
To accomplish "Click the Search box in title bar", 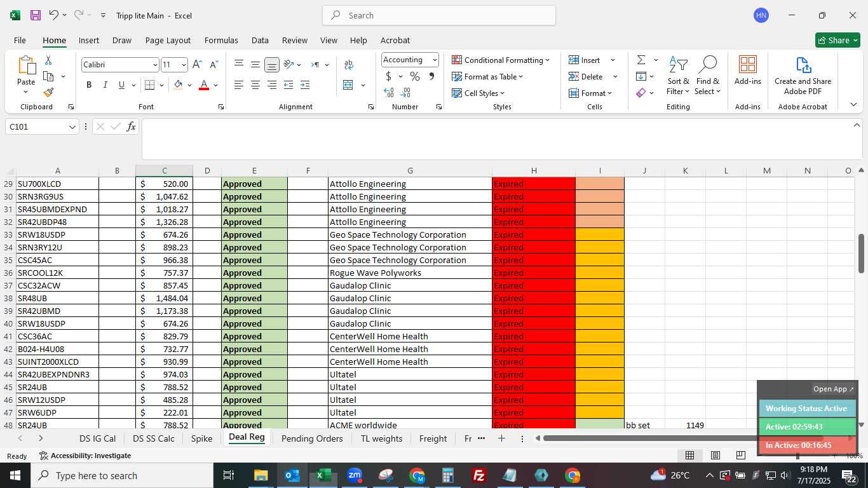I will tap(439, 15).
